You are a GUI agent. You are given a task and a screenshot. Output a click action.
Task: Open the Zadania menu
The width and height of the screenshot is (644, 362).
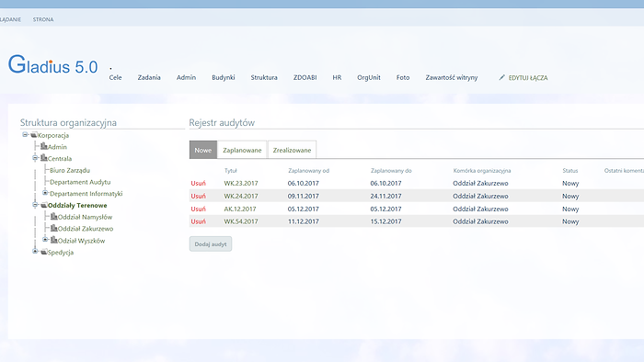(x=149, y=77)
